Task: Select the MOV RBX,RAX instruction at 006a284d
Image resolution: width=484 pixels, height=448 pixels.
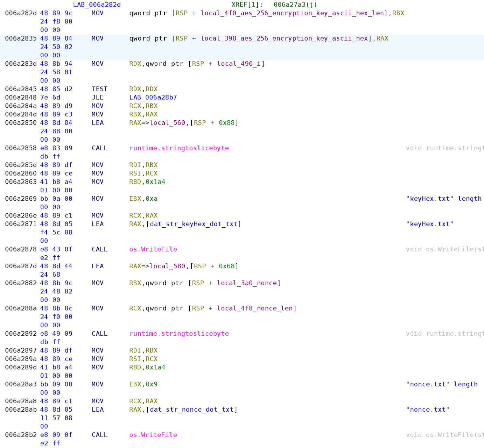Action: coord(125,114)
